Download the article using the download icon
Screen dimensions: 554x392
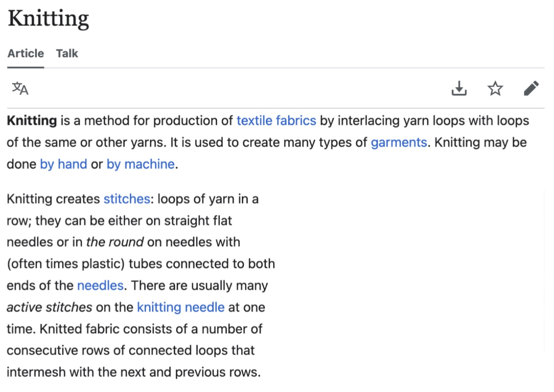point(459,88)
